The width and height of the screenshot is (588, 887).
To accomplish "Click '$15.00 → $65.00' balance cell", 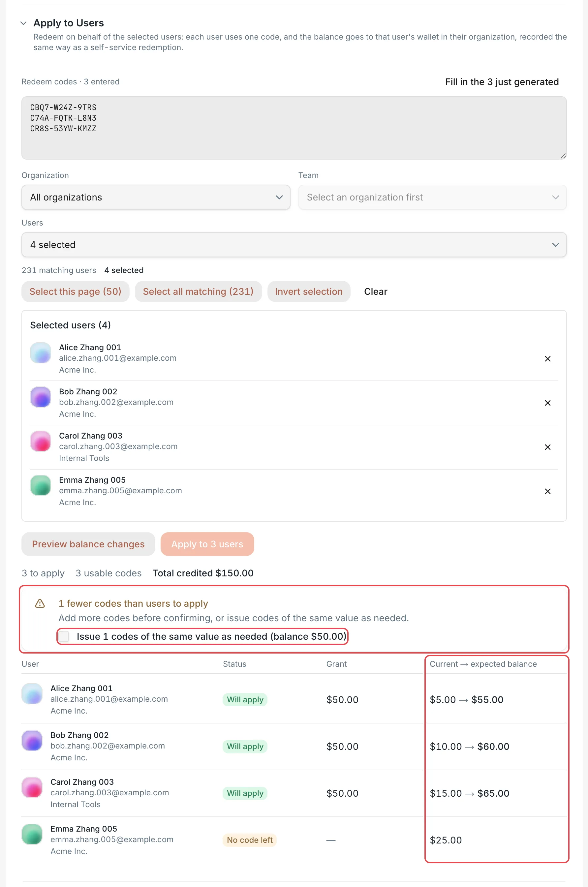I will point(470,793).
